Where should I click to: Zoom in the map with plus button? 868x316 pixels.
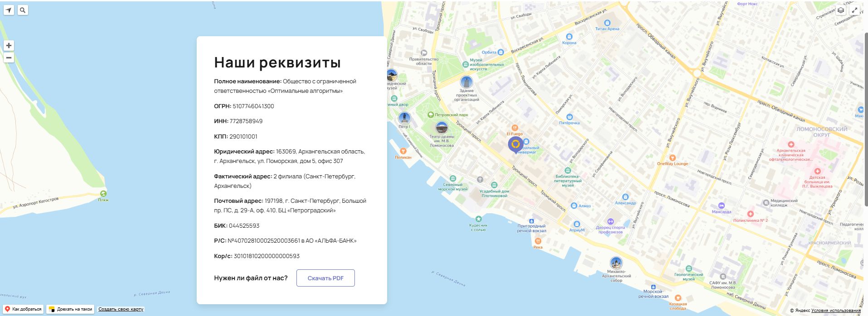click(x=9, y=45)
